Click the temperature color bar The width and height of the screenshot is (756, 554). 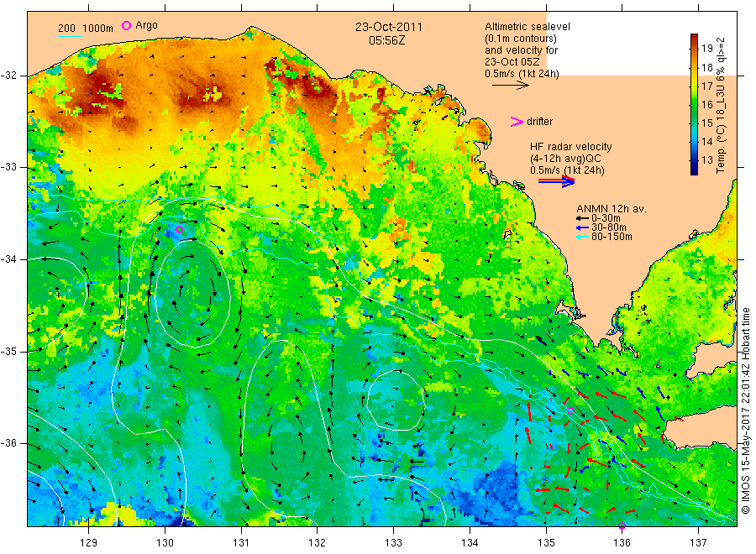coord(694,104)
